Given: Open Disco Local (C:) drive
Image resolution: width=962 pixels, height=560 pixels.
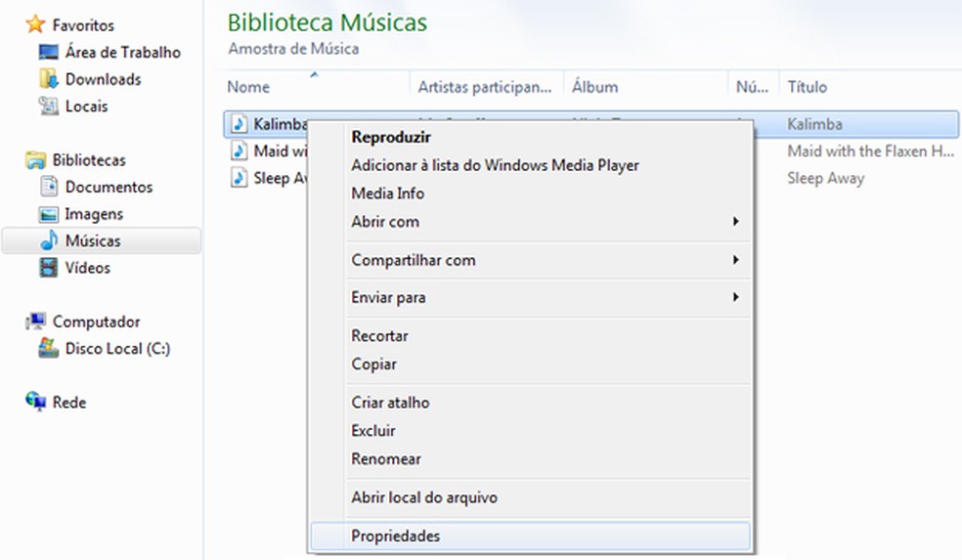Looking at the screenshot, I should pos(117,348).
